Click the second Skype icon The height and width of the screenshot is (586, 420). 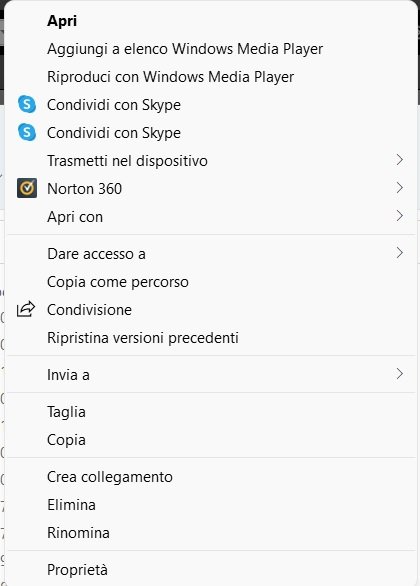coord(27,133)
